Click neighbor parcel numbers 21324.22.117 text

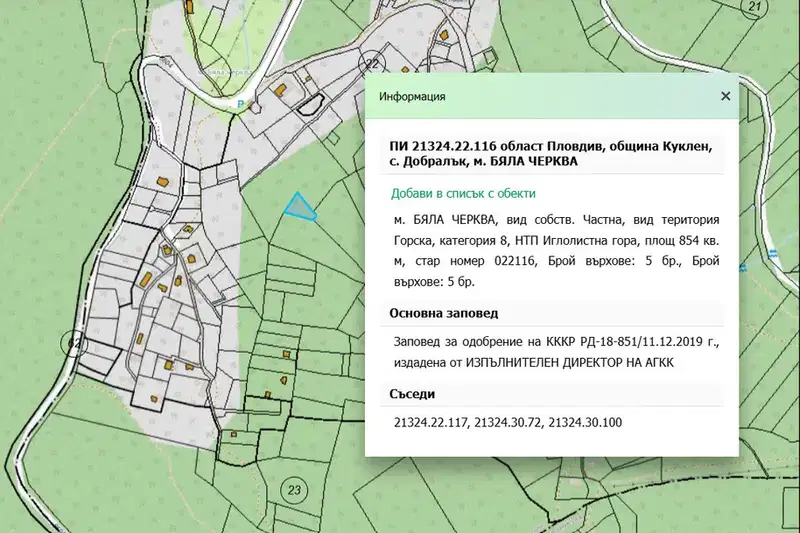(431, 422)
